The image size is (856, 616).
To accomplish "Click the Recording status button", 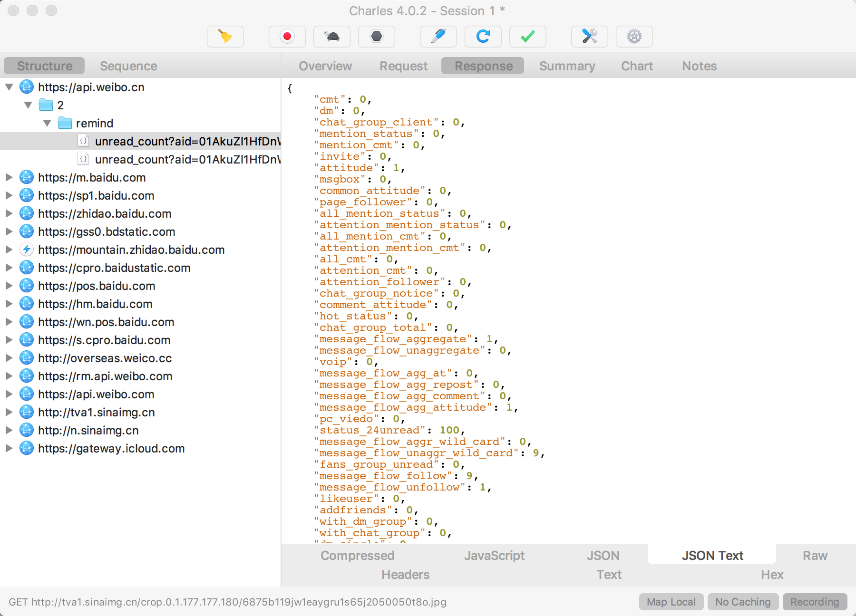I will tap(815, 602).
